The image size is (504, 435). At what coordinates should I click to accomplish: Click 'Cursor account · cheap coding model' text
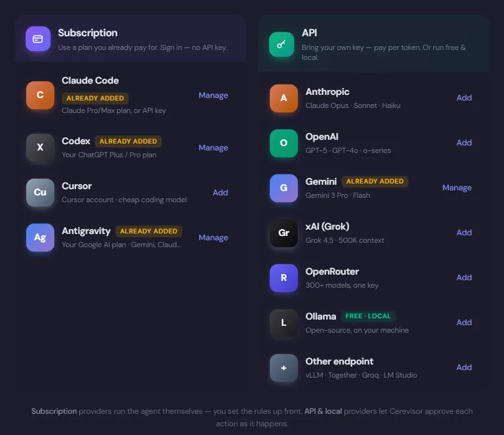[124, 200]
